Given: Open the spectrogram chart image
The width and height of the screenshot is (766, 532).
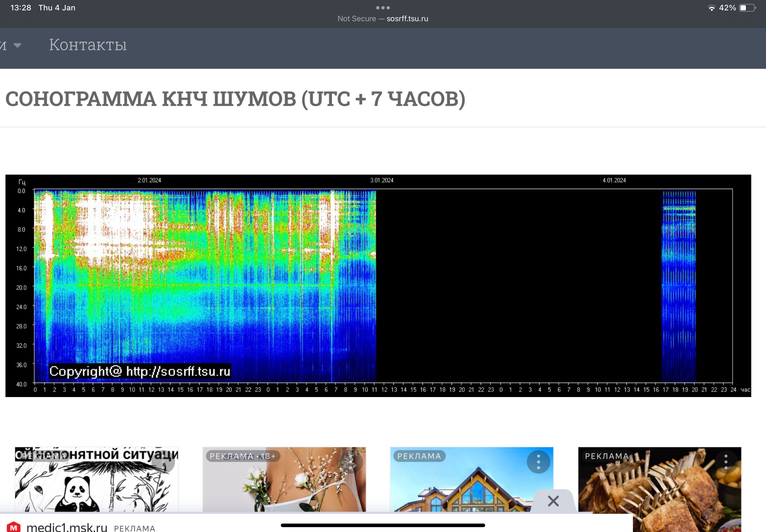Looking at the screenshot, I should pyautogui.click(x=378, y=286).
